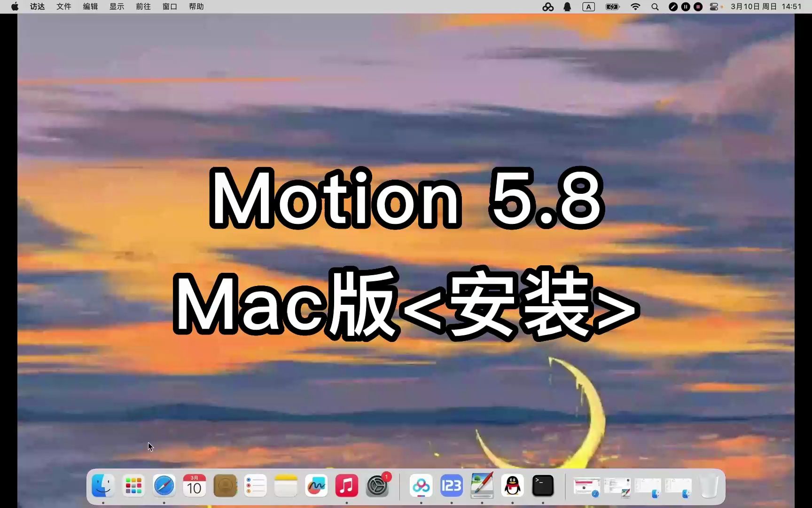Pause the screen recording
812x508 pixels.
pos(686,7)
